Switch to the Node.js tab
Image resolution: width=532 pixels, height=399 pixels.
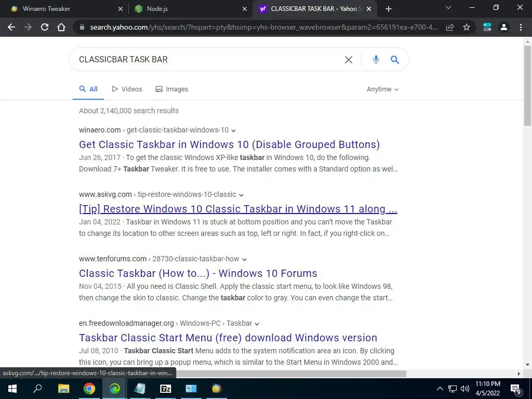pyautogui.click(x=191, y=9)
